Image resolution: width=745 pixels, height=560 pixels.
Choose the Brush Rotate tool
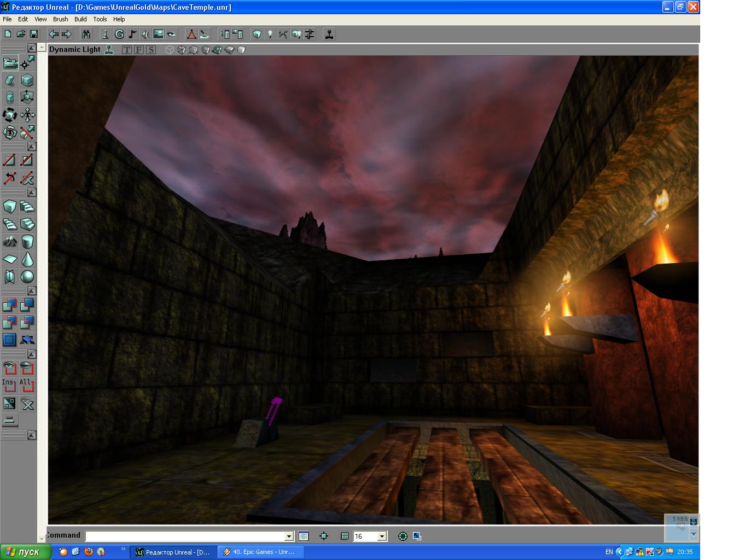pyautogui.click(x=10, y=115)
